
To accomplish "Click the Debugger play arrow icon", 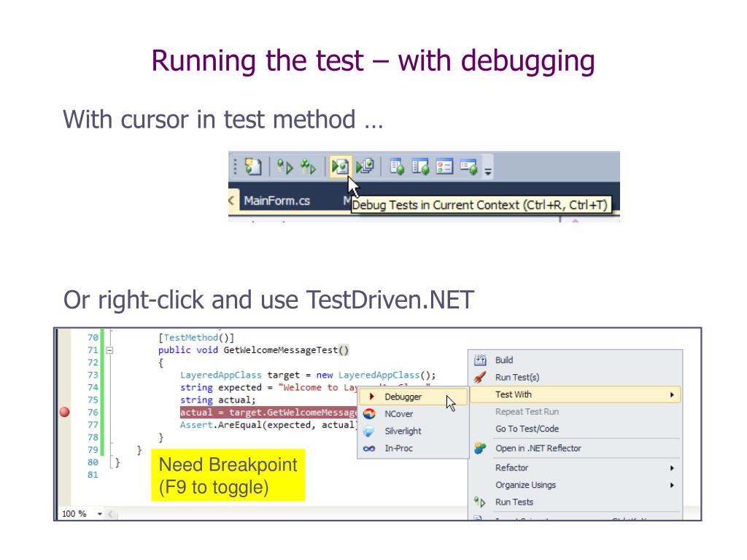I will click(372, 396).
